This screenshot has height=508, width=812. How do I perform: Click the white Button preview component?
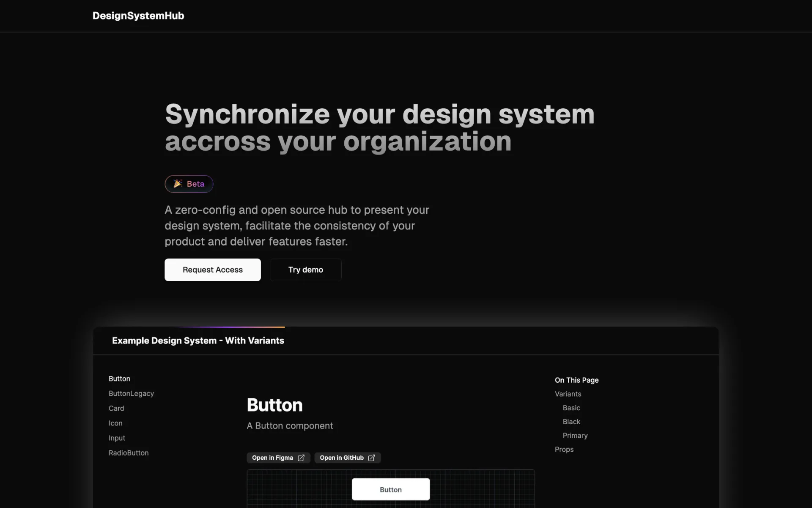click(x=391, y=489)
